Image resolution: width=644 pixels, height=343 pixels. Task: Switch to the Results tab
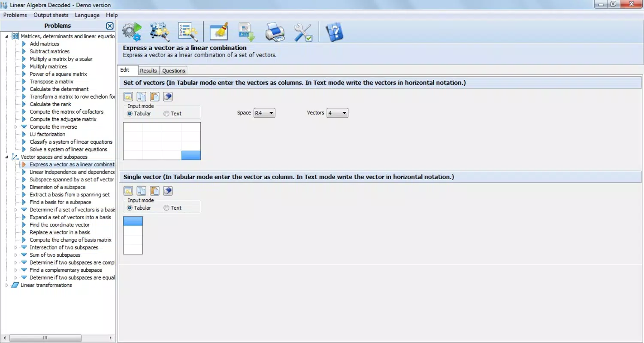pos(148,71)
